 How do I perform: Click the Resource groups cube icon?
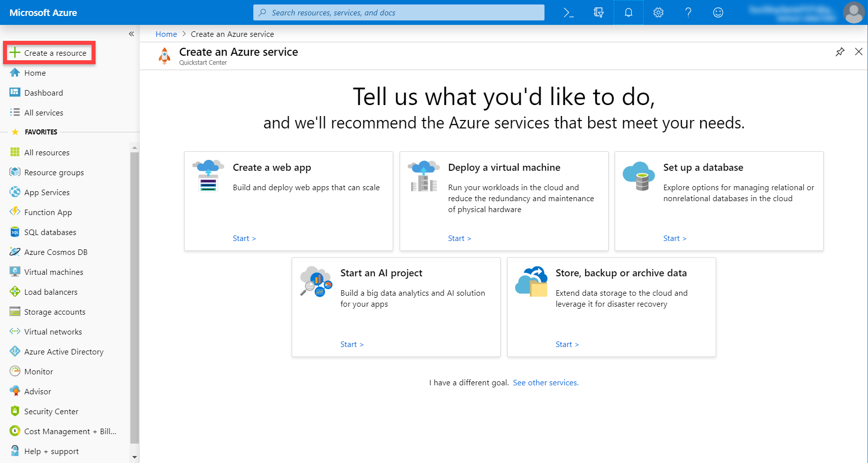[15, 172]
